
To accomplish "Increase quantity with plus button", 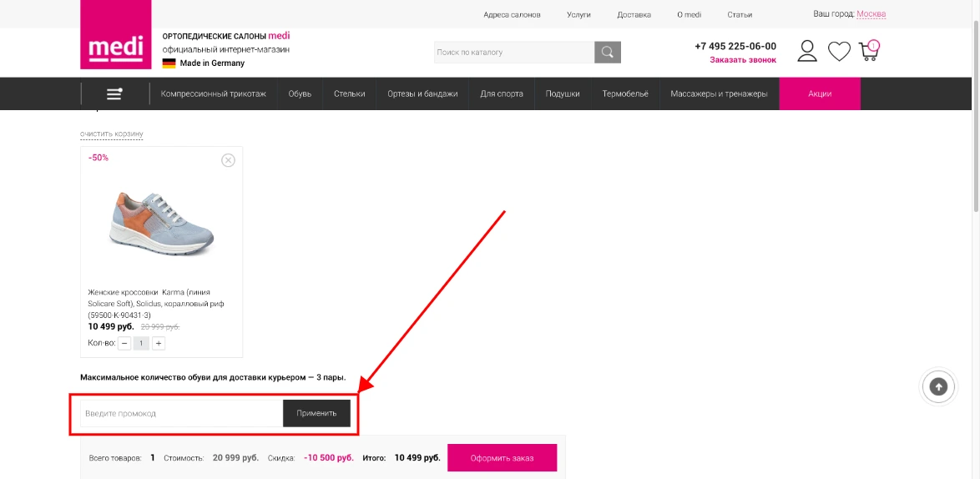I will click(x=159, y=343).
